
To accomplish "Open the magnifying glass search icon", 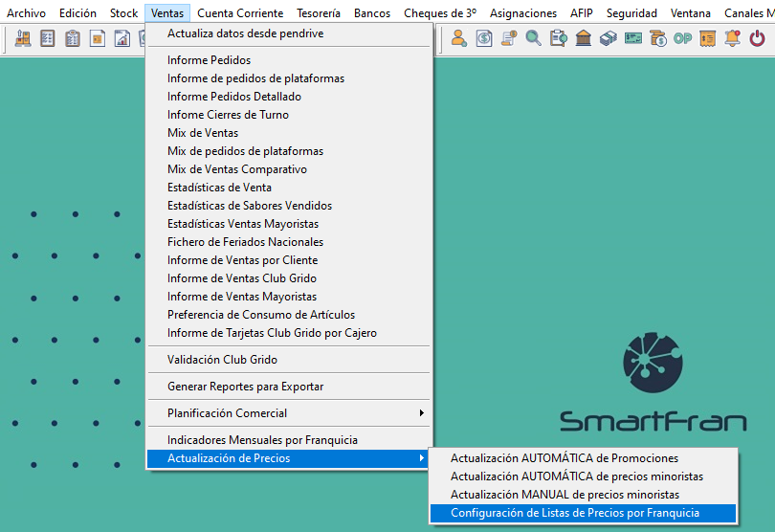I will (x=533, y=38).
